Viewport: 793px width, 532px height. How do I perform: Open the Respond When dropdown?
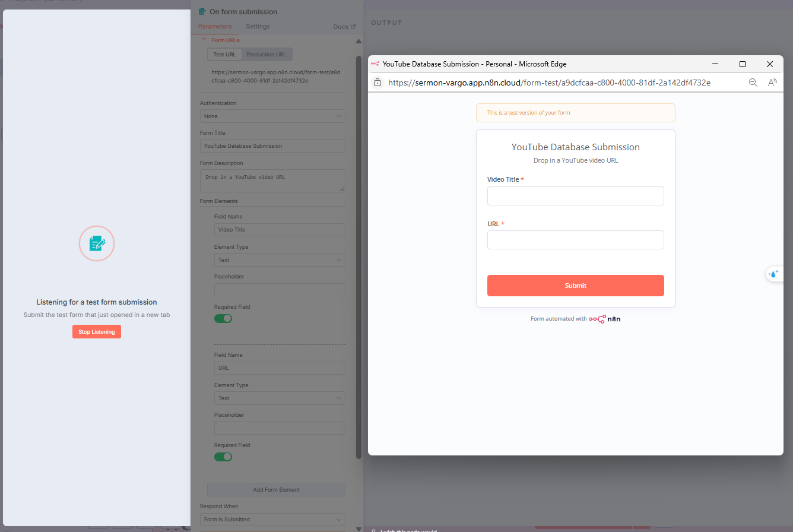[272, 520]
